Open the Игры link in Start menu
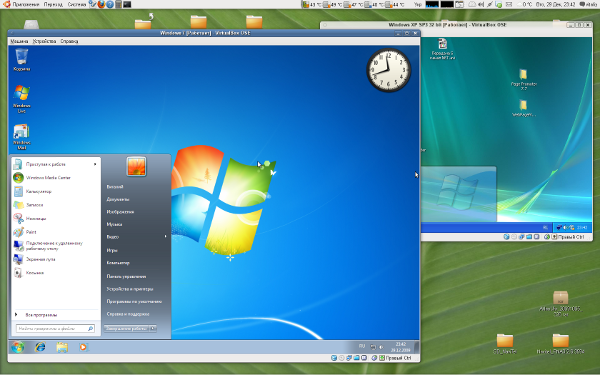600x375 pixels. pyautogui.click(x=112, y=250)
